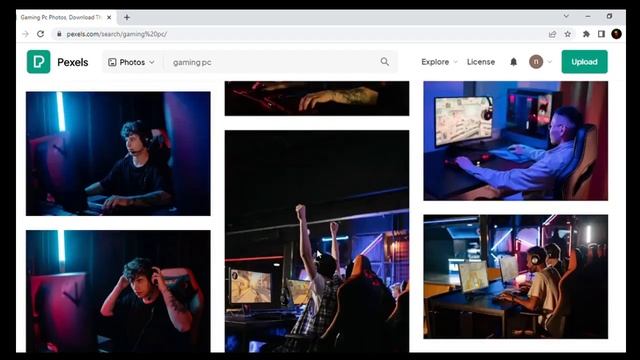
Task: Open the user profile avatar menu
Action: pyautogui.click(x=540, y=62)
